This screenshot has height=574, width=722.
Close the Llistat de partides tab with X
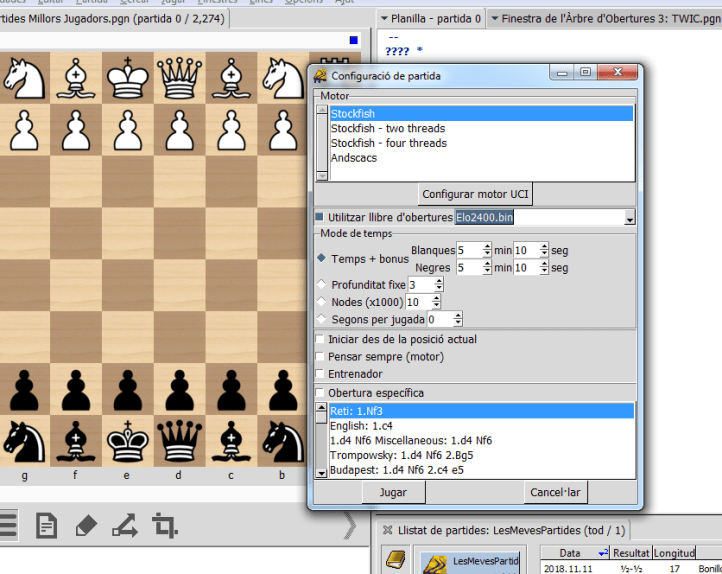coord(387,530)
